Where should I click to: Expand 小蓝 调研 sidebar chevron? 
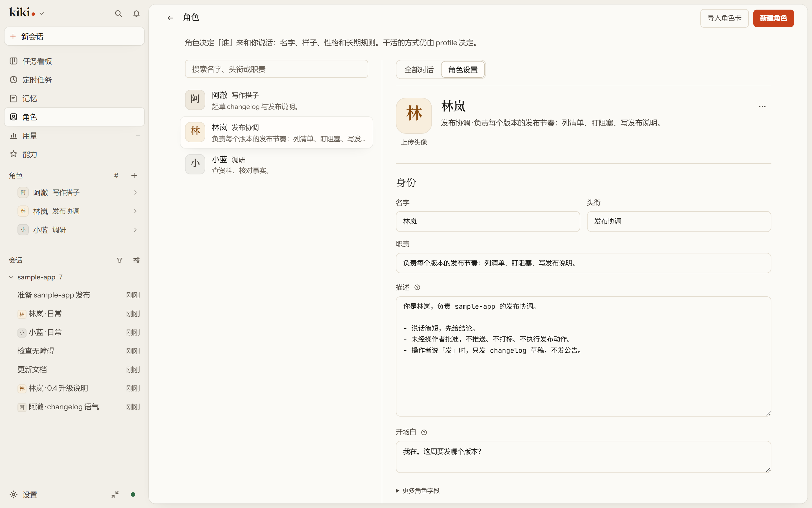point(135,230)
